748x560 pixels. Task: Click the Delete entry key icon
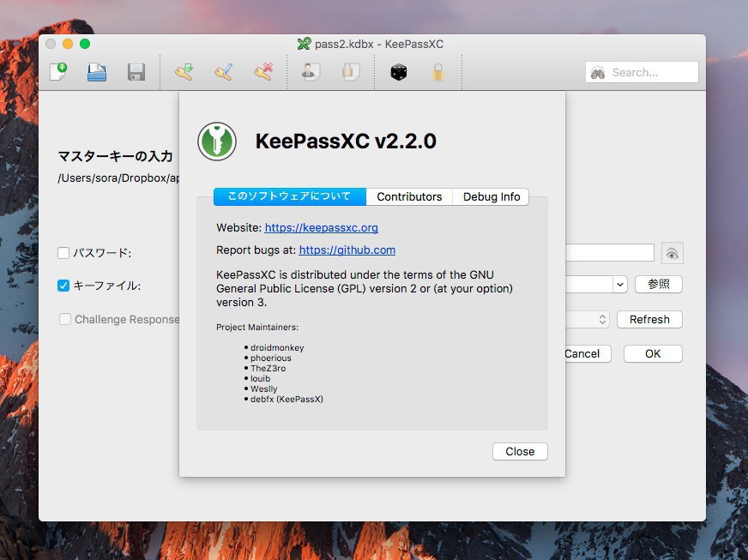click(263, 72)
